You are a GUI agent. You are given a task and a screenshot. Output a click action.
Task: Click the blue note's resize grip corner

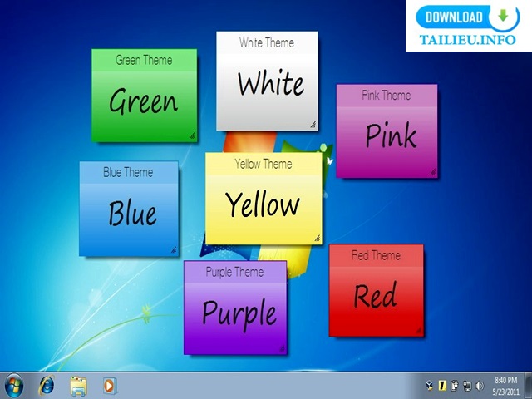click(x=174, y=250)
